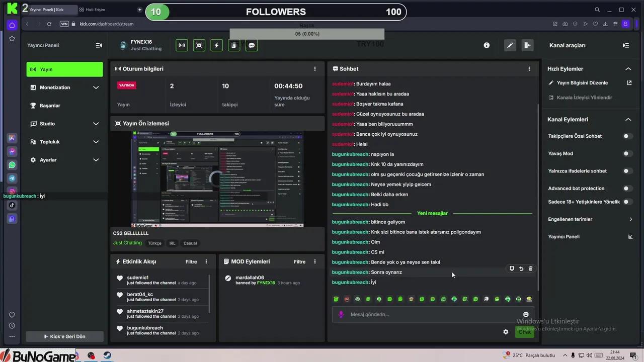
Task: Click mardallah06 in MOD Eylemleri
Action: (x=250, y=278)
